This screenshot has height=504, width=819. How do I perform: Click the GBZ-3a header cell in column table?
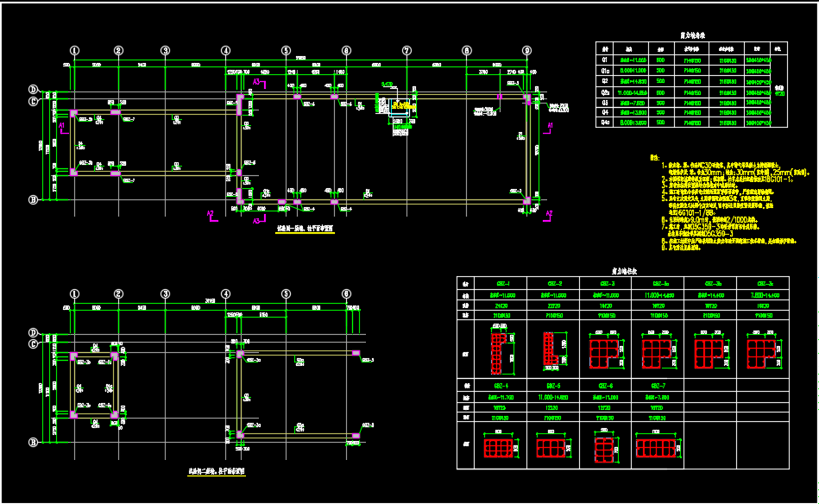tap(660, 284)
